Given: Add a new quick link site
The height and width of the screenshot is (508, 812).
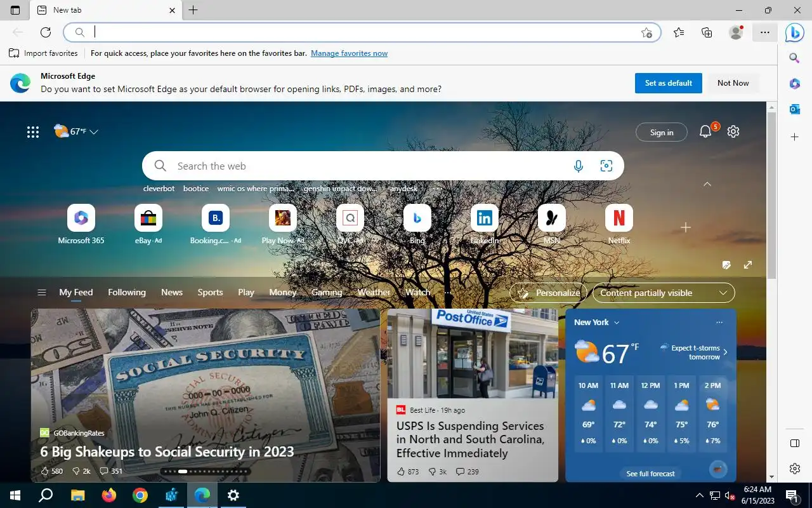Looking at the screenshot, I should (x=686, y=227).
